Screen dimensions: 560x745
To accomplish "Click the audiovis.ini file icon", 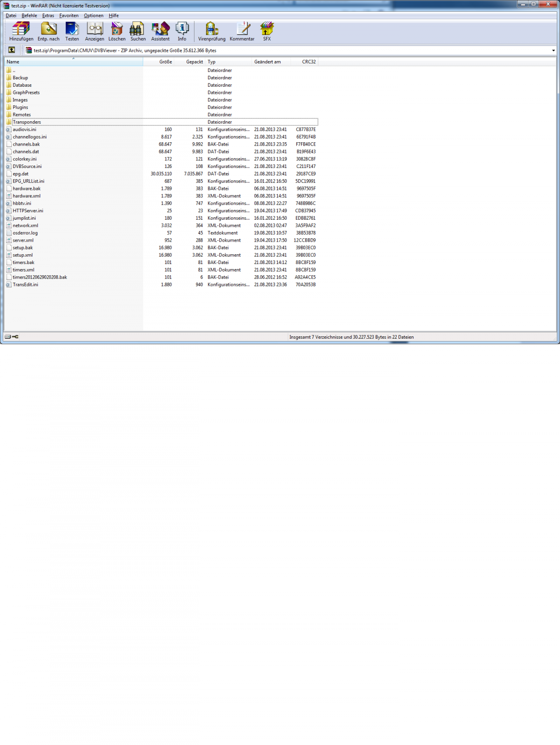I will point(9,129).
